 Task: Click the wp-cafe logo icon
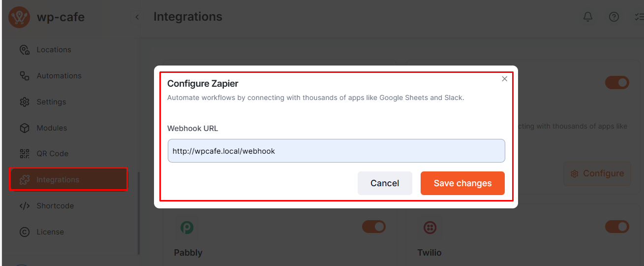tap(19, 17)
